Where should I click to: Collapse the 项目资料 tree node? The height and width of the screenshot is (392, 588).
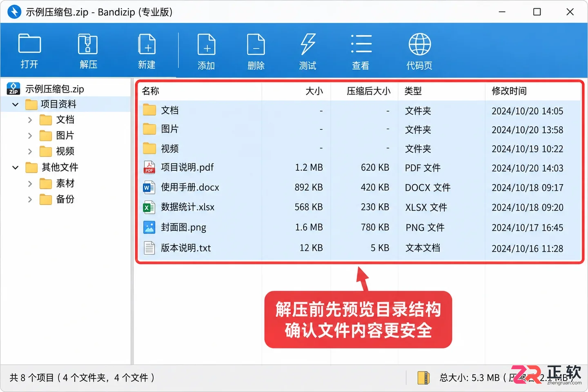(x=16, y=105)
